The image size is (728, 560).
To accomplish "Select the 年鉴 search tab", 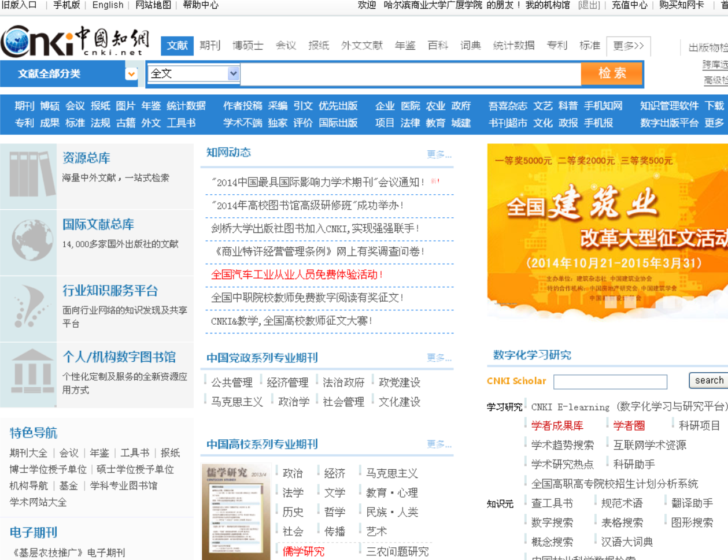I will tap(405, 46).
